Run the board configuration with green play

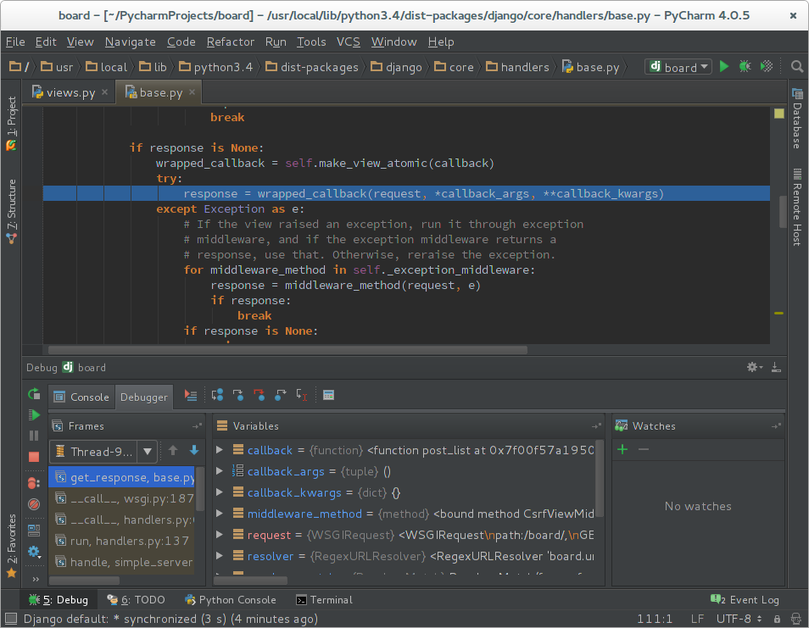click(724, 67)
